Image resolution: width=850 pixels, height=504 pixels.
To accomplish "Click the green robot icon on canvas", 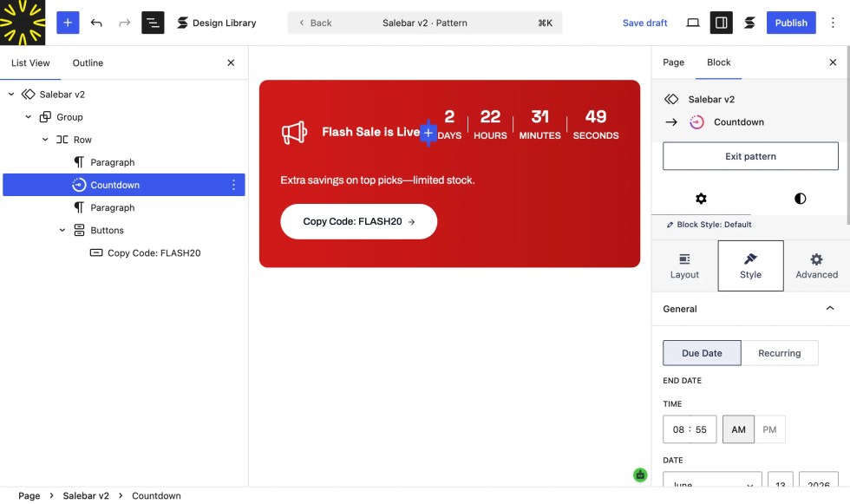I will [640, 475].
